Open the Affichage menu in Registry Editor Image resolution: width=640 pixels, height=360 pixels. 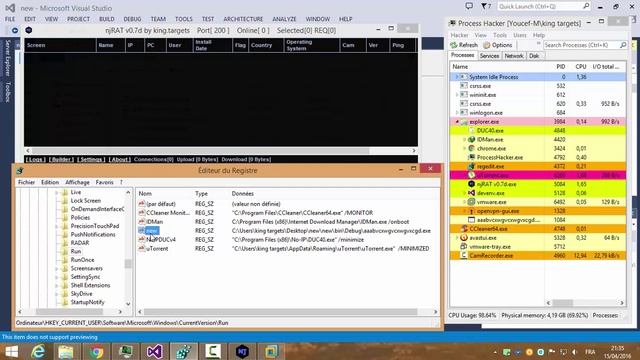pyautogui.click(x=77, y=182)
